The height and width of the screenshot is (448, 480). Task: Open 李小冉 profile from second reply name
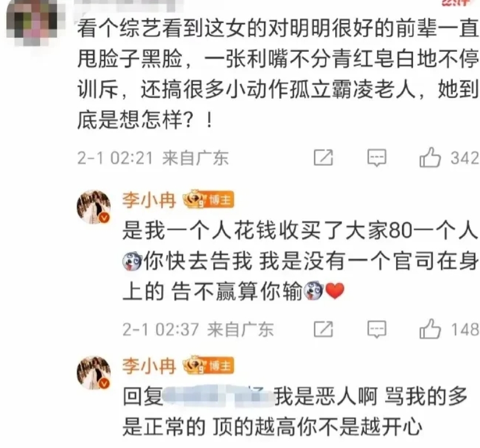click(149, 366)
